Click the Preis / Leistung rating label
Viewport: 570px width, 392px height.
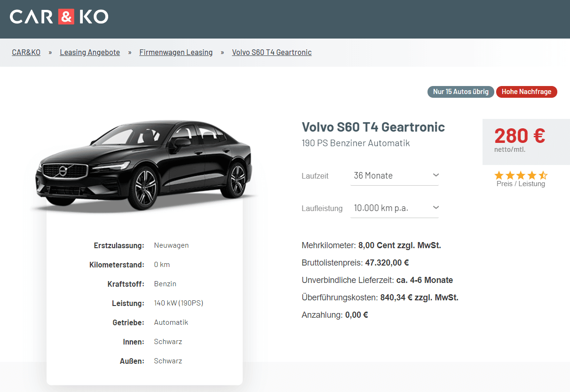click(521, 184)
